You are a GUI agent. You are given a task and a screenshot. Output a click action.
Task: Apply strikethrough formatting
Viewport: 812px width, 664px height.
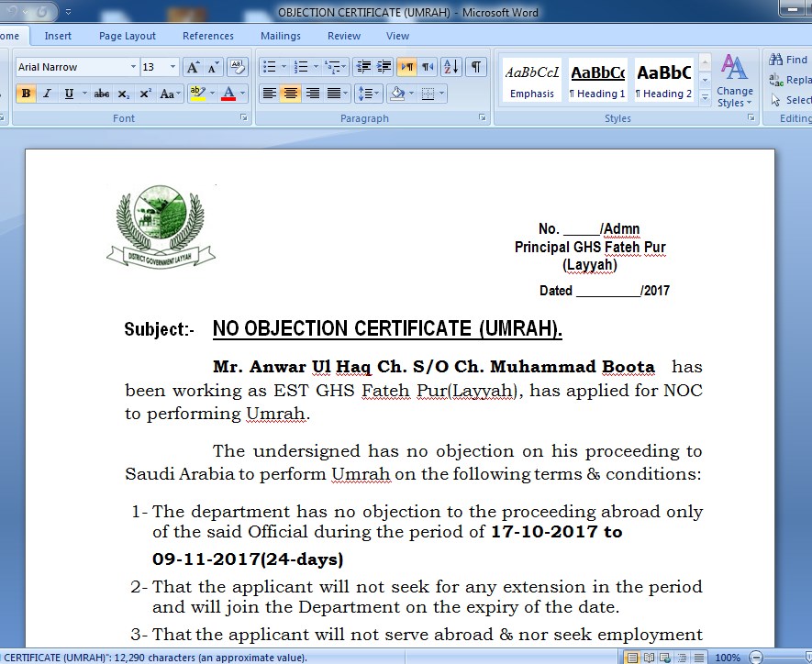tap(102, 94)
